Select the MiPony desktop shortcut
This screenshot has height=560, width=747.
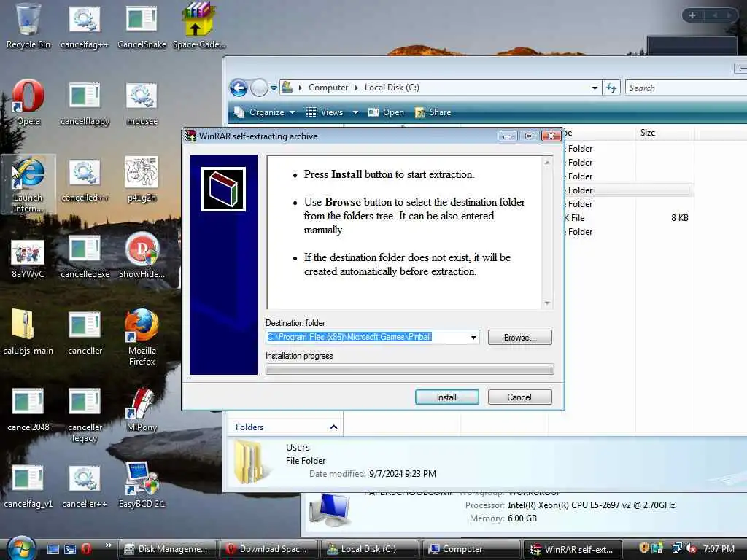(x=142, y=410)
